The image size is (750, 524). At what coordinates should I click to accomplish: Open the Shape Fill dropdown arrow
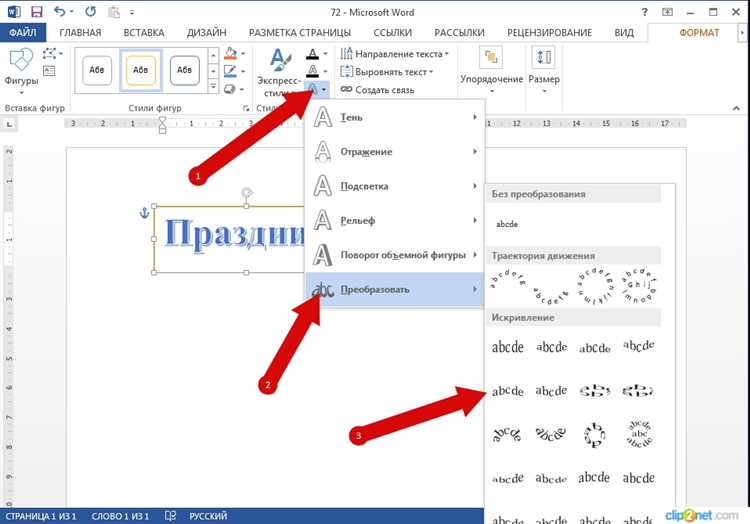[x=243, y=54]
